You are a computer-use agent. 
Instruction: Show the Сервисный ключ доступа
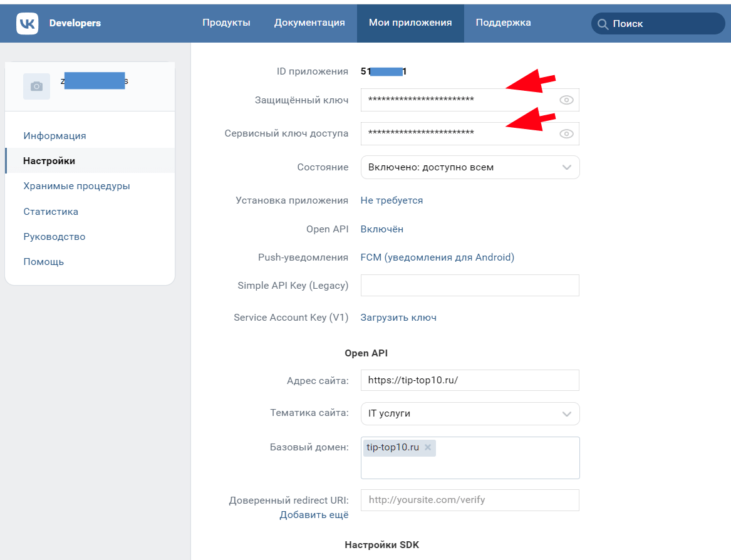566,133
